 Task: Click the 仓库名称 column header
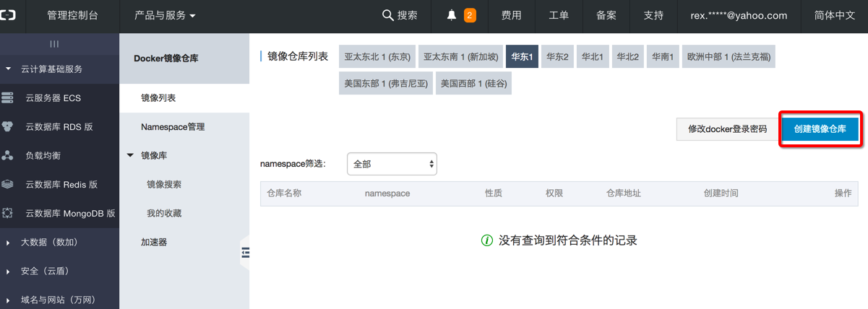click(x=283, y=193)
